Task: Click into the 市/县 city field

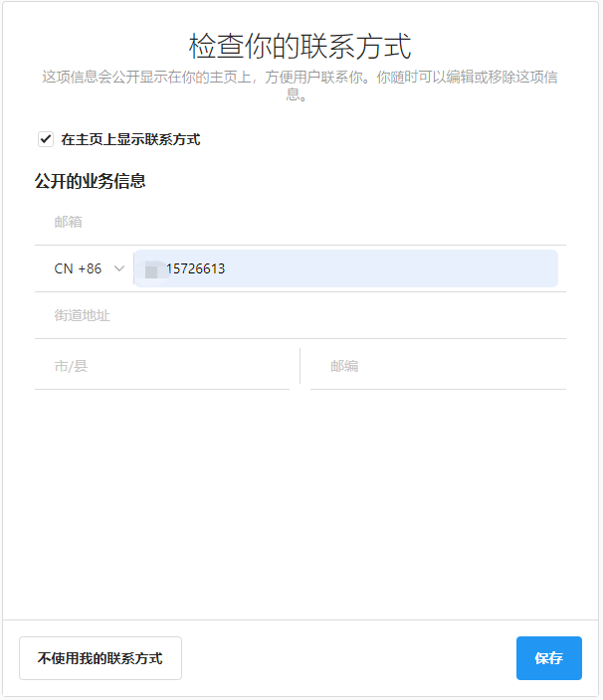Action: [161, 366]
